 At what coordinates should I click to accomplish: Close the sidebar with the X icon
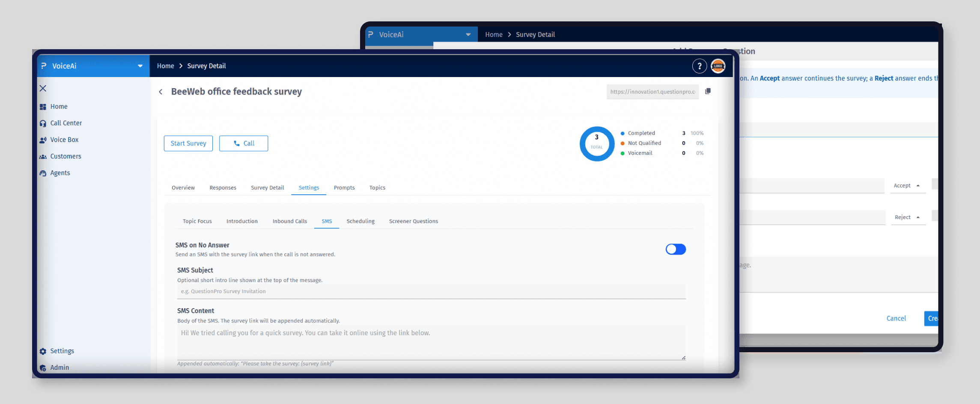click(43, 88)
